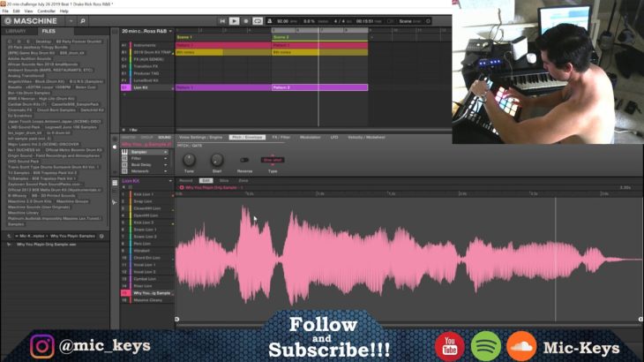Toggle the Reverse switch
The width and height of the screenshot is (644, 362).
click(244, 160)
